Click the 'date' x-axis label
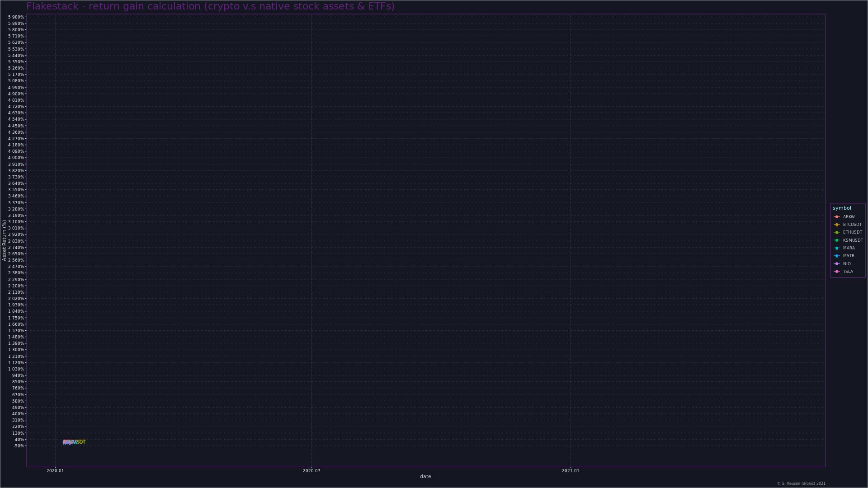 tap(425, 477)
